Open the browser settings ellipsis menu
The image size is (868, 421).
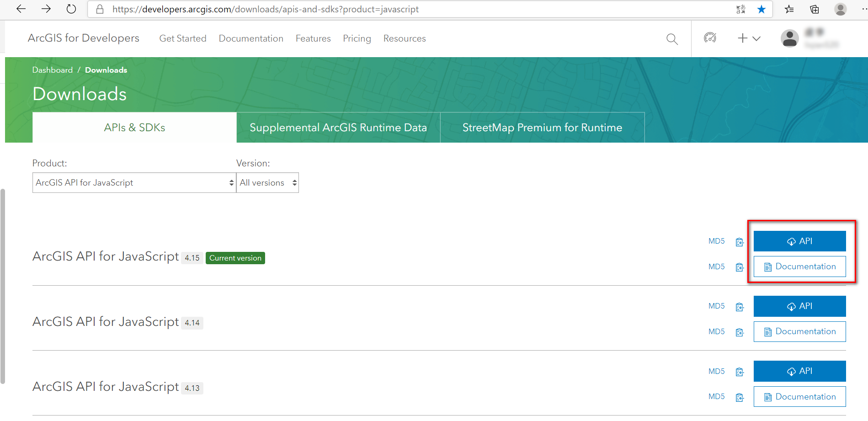pyautogui.click(x=864, y=9)
